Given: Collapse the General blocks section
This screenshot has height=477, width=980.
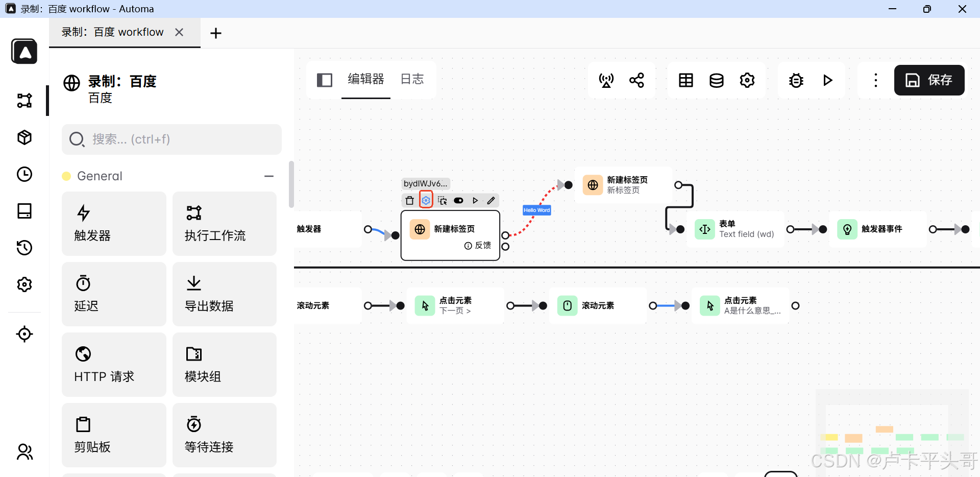Looking at the screenshot, I should pyautogui.click(x=269, y=176).
